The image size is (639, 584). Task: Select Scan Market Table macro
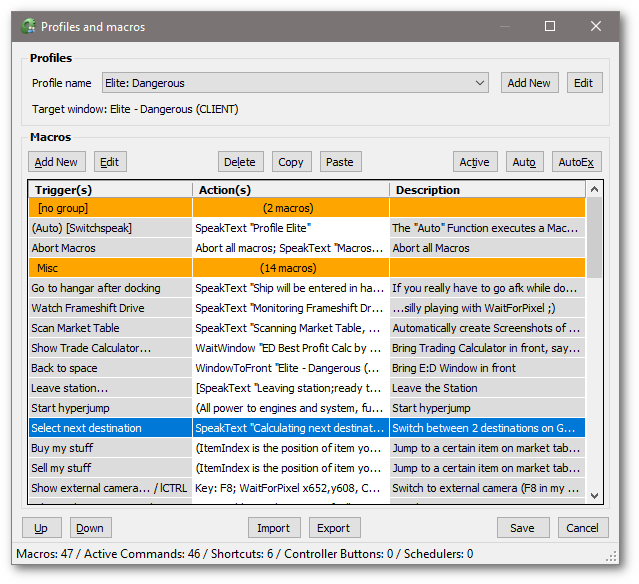tap(110, 328)
